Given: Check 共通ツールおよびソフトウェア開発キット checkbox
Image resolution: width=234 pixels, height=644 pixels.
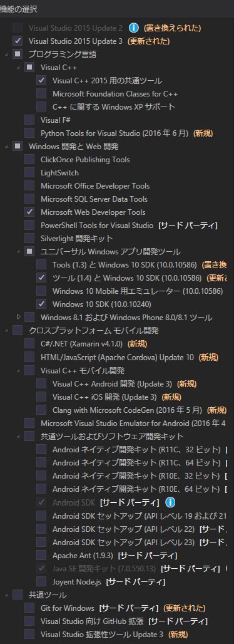Looking at the screenshot, I should [29, 436].
